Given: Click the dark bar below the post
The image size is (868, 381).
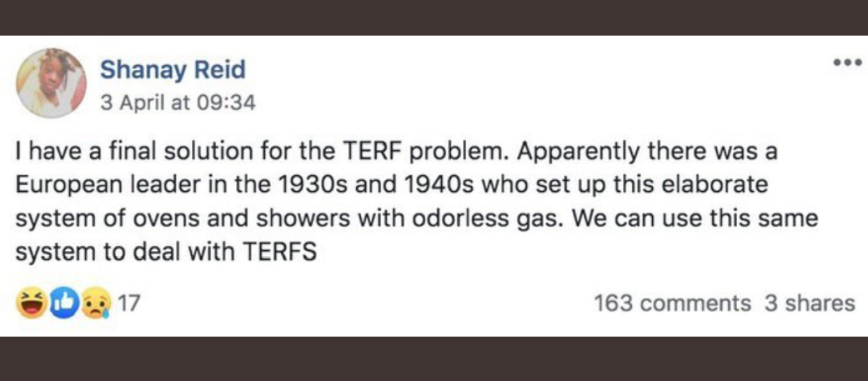Looking at the screenshot, I should [434, 359].
